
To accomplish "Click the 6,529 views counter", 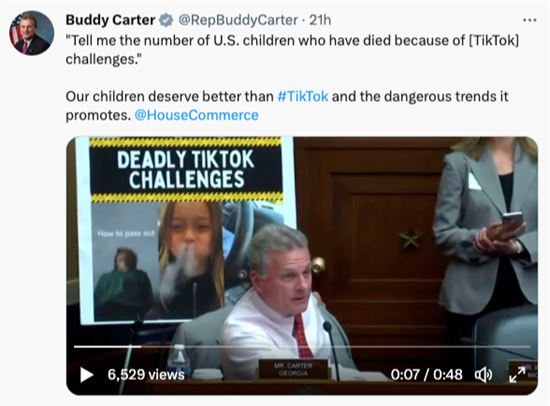I will point(146,374).
